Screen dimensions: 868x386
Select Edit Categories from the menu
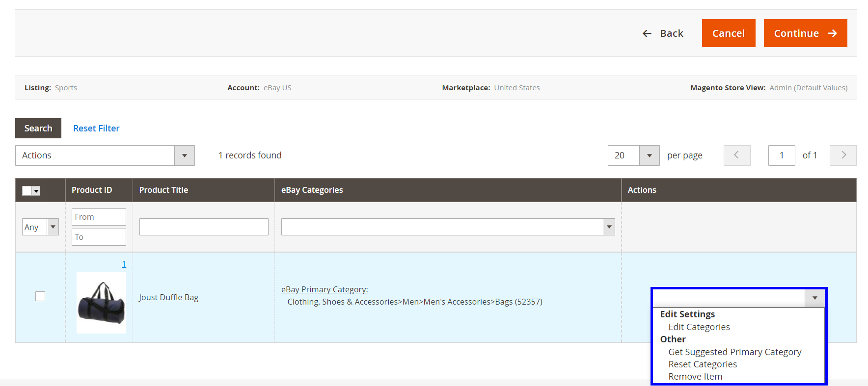699,327
